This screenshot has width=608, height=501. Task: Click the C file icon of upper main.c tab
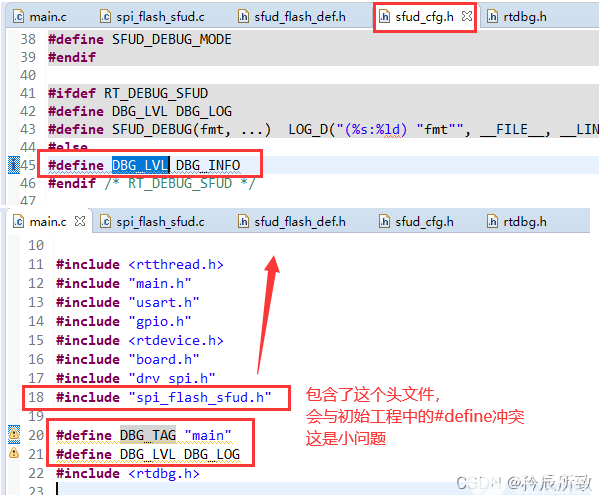coord(19,17)
